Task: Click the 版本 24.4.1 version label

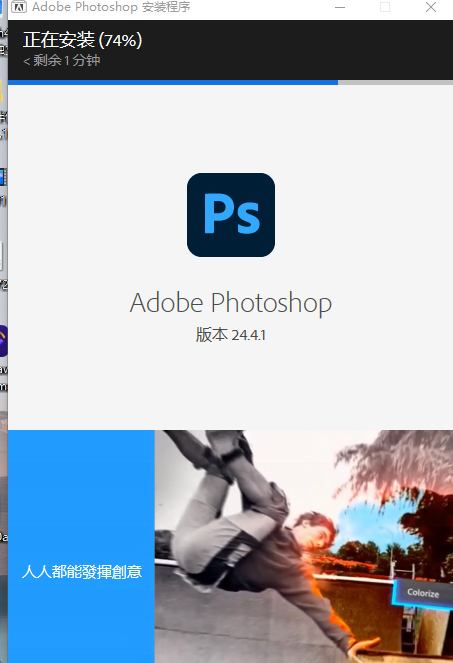Action: pos(231,335)
